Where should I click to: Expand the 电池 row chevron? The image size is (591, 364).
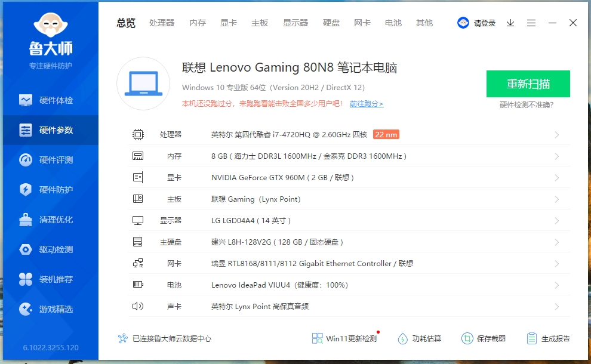[x=557, y=285]
